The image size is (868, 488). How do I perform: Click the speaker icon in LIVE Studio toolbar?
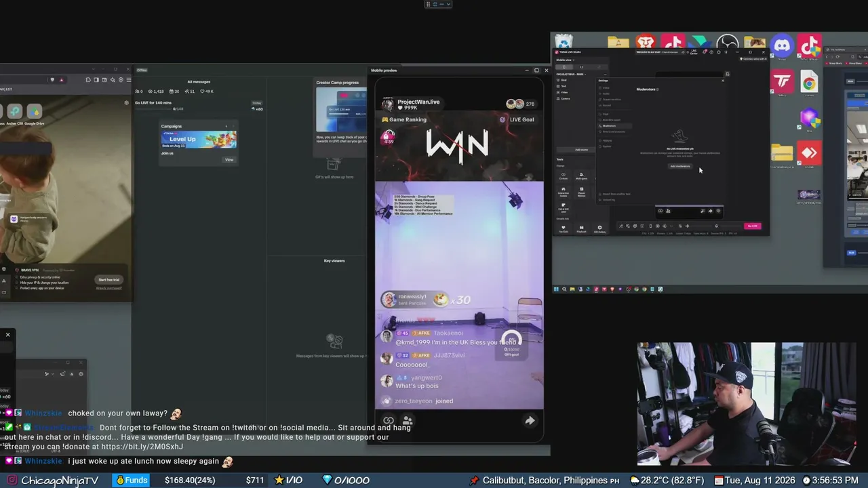(x=687, y=226)
